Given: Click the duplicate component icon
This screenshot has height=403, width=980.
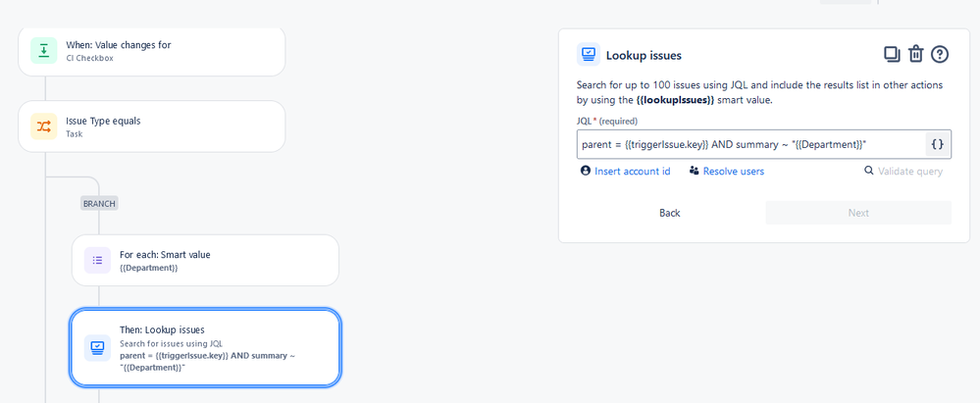Looking at the screenshot, I should [892, 54].
